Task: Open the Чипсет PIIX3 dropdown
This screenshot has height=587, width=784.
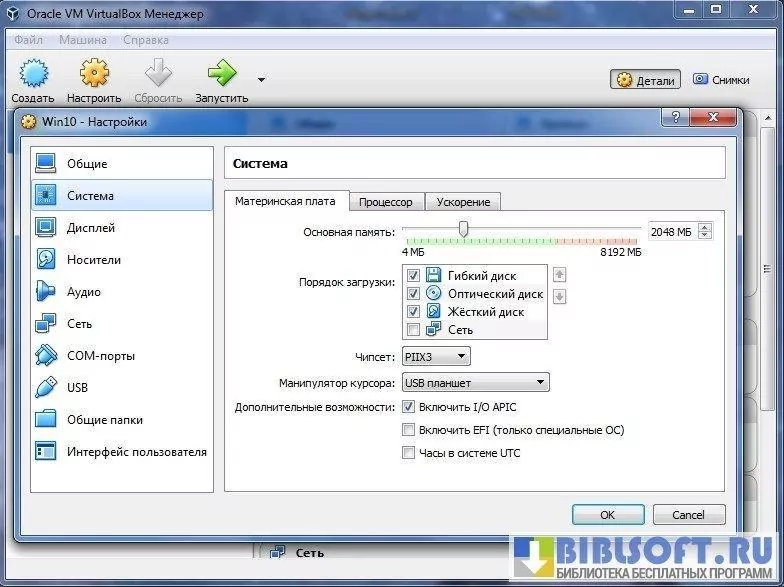Action: click(435, 356)
